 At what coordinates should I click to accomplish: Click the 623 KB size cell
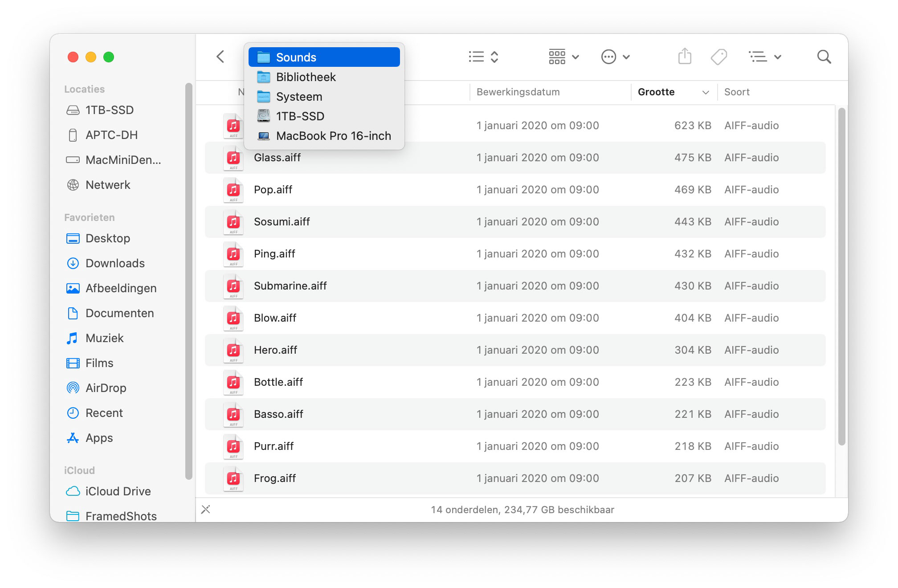pyautogui.click(x=693, y=126)
